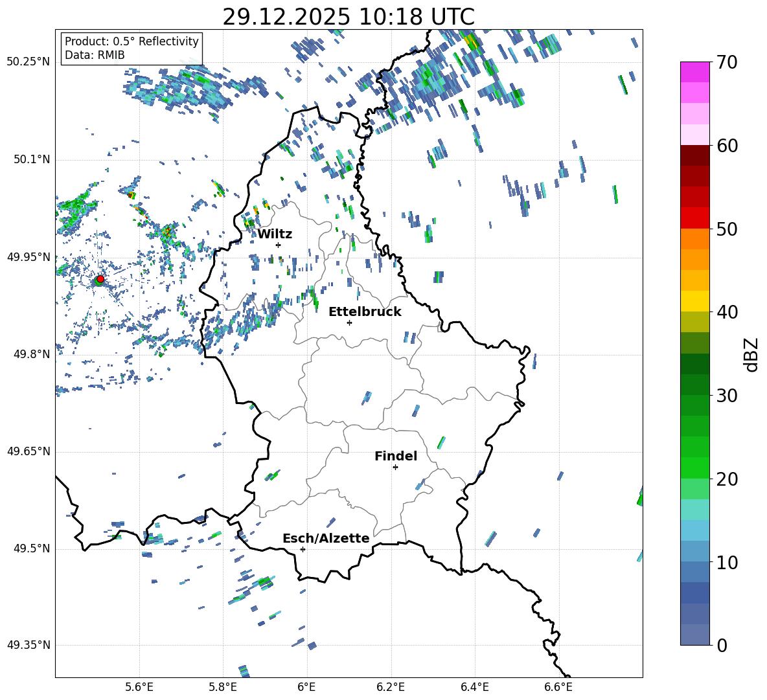
Task: Click the magenta swatch atop the colorbar
Action: 694,72
